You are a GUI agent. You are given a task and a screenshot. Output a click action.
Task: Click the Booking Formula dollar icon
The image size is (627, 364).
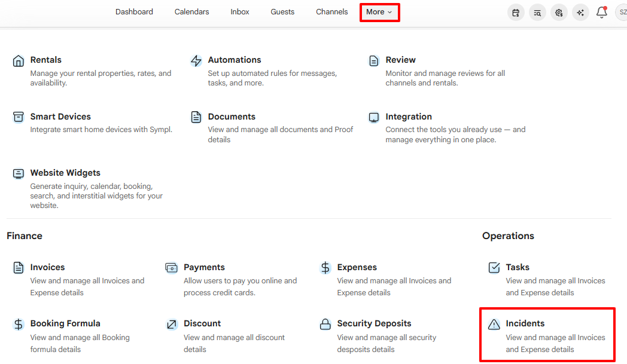[x=19, y=324]
